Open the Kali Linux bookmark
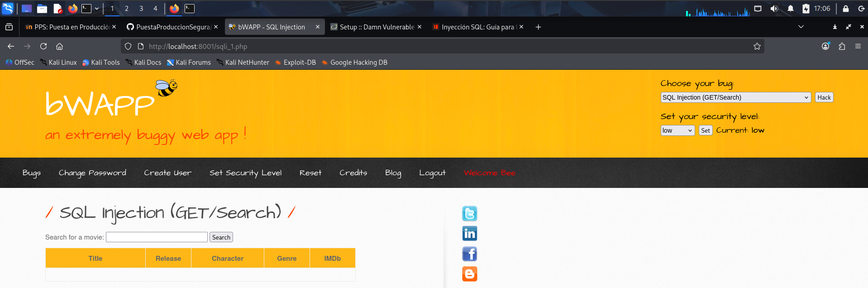This screenshot has width=868, height=288. click(58, 62)
